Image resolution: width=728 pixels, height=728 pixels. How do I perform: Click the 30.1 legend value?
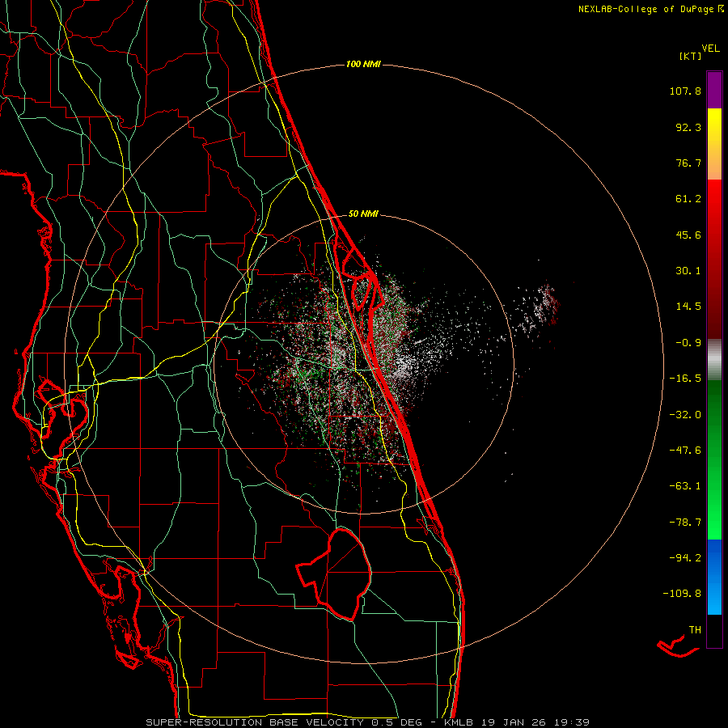(x=688, y=271)
